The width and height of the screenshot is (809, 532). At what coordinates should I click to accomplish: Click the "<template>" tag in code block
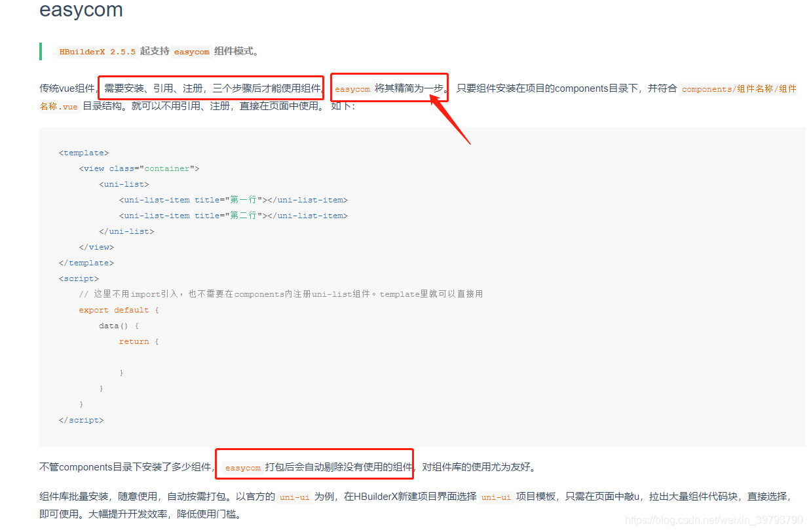[x=83, y=152]
